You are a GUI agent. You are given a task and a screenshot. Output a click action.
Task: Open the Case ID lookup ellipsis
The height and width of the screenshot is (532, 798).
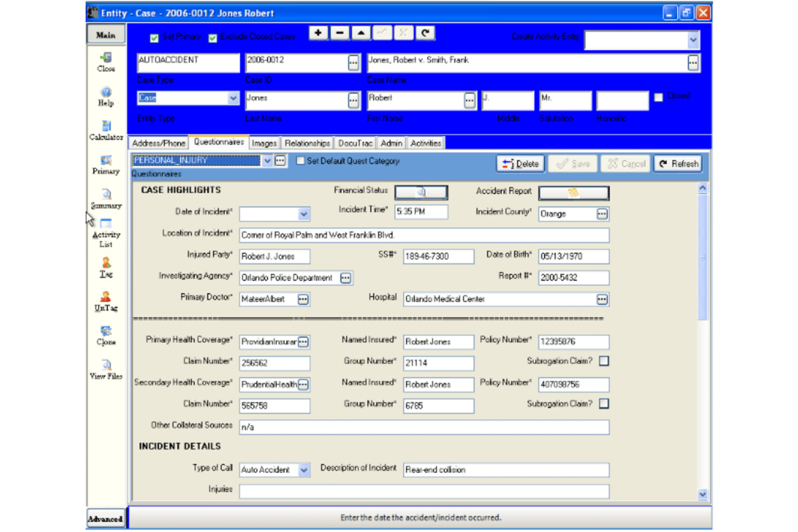pos(353,63)
